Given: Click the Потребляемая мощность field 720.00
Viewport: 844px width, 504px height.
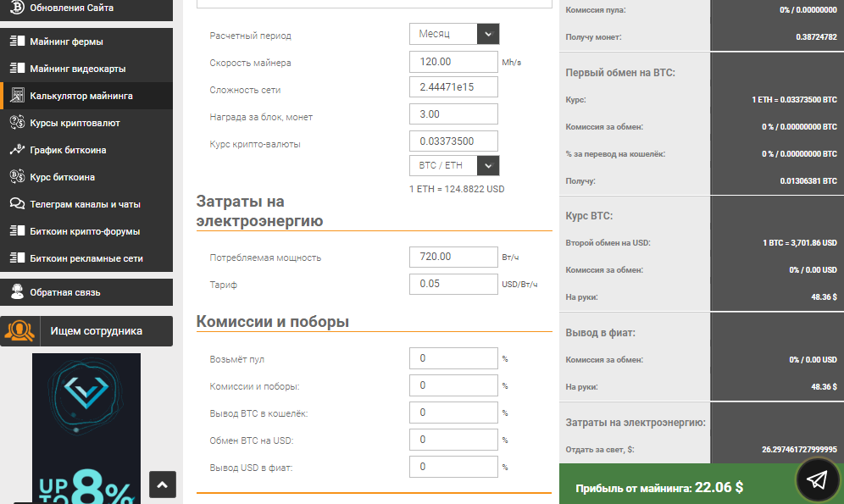Looking at the screenshot, I should click(453, 257).
